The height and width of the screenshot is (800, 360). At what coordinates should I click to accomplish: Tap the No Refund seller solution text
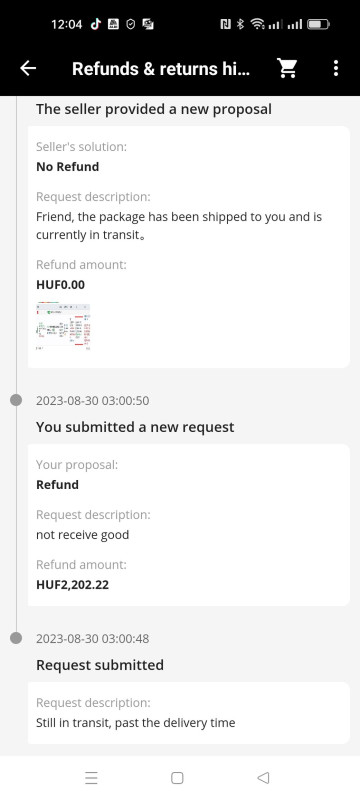pyautogui.click(x=67, y=167)
